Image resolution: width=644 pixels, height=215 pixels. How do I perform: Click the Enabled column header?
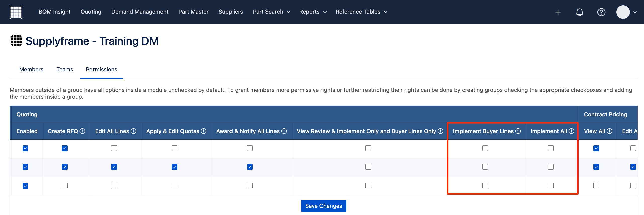click(27, 131)
